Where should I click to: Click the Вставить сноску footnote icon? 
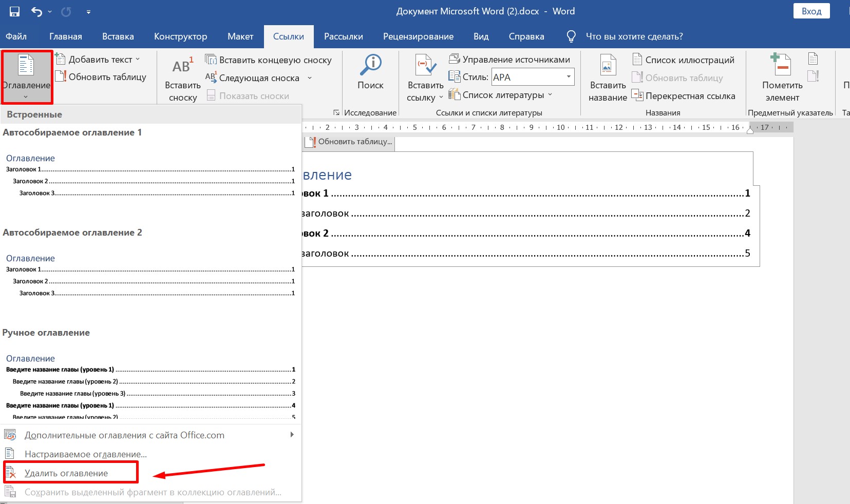coord(182,67)
